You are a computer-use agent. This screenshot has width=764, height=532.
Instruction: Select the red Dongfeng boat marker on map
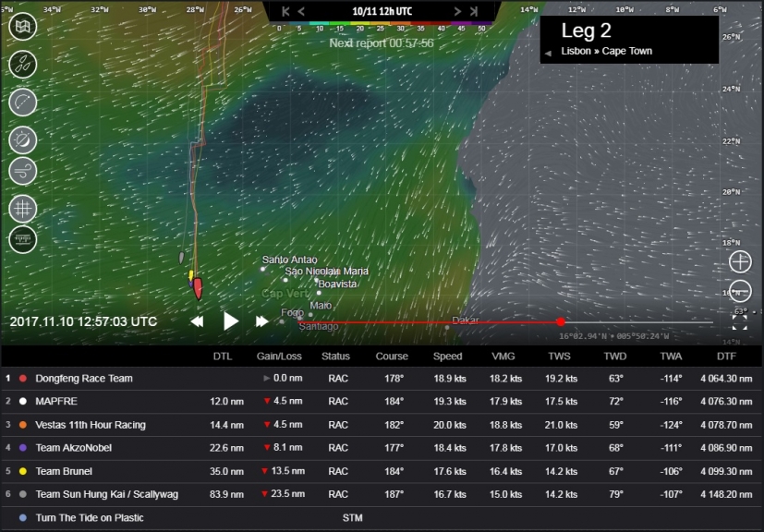[198, 289]
